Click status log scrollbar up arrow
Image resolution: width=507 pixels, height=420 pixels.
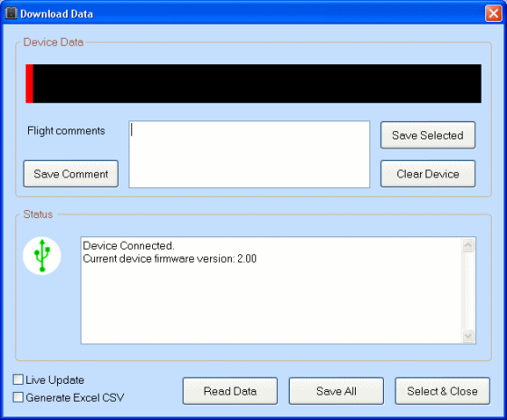coord(468,245)
